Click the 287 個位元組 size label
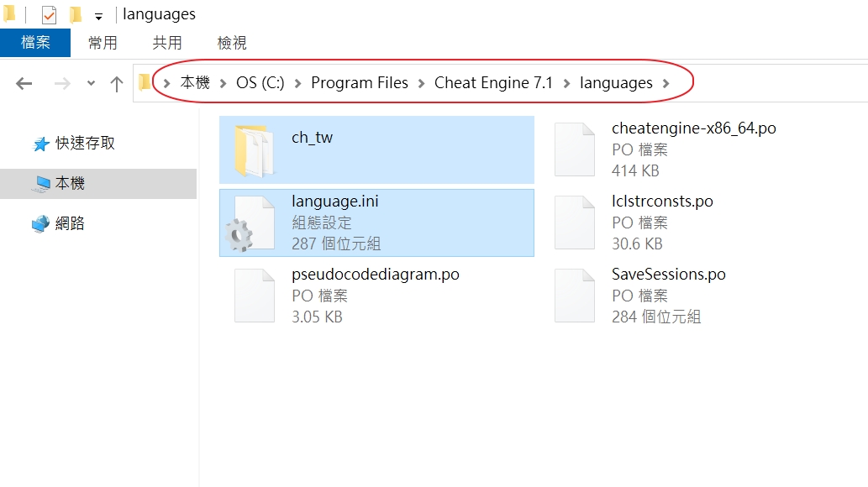The height and width of the screenshot is (487, 868). pos(336,243)
